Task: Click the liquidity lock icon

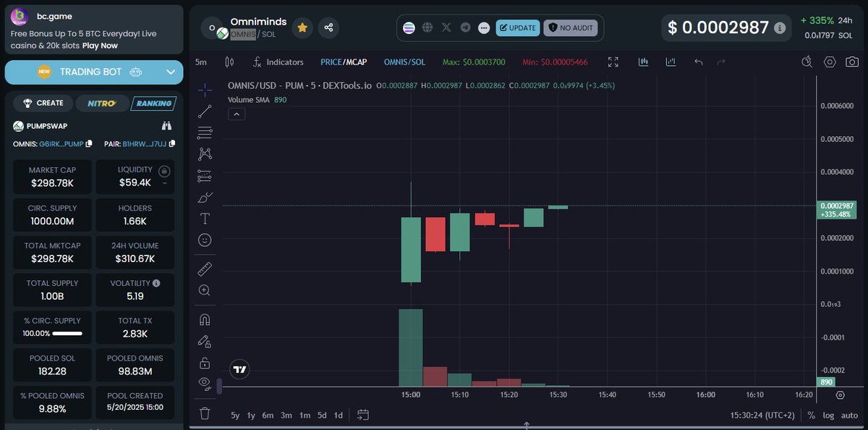Action: 164,172
